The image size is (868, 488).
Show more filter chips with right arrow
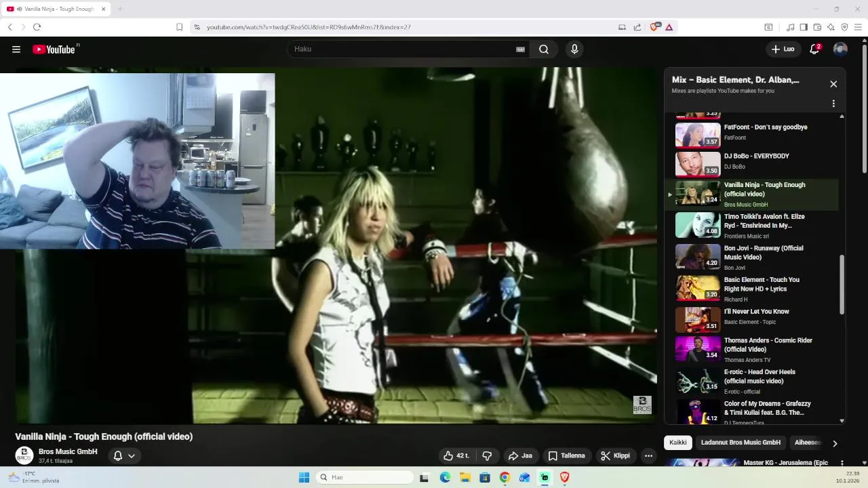(835, 443)
